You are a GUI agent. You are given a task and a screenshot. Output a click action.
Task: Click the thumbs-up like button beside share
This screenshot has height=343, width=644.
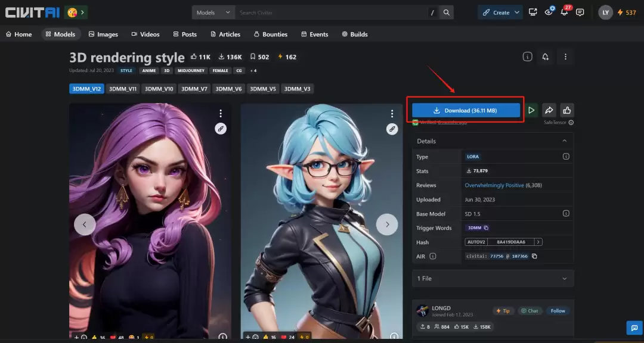tap(567, 110)
